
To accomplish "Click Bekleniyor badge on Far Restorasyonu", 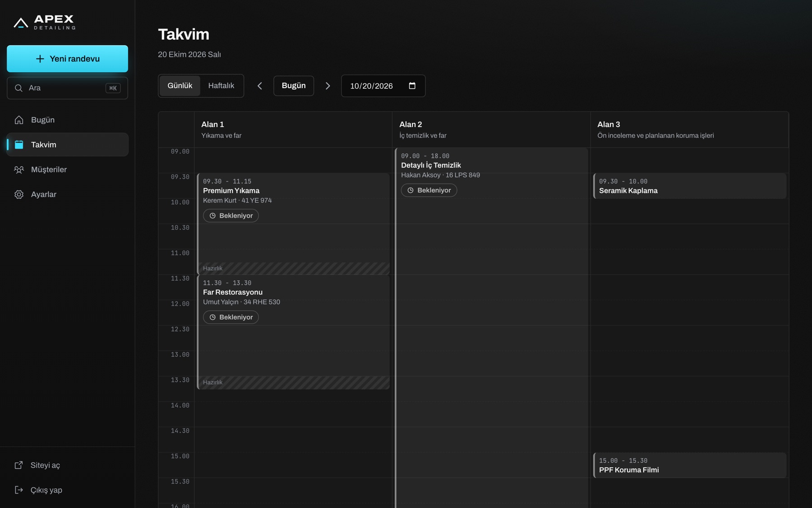I will pyautogui.click(x=231, y=317).
